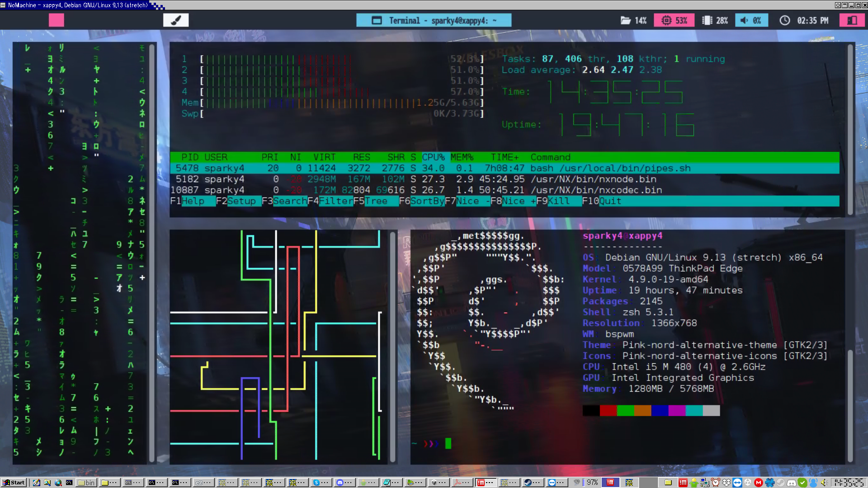Open the Steam taskbar item
The height and width of the screenshot is (488, 868).
click(x=531, y=483)
